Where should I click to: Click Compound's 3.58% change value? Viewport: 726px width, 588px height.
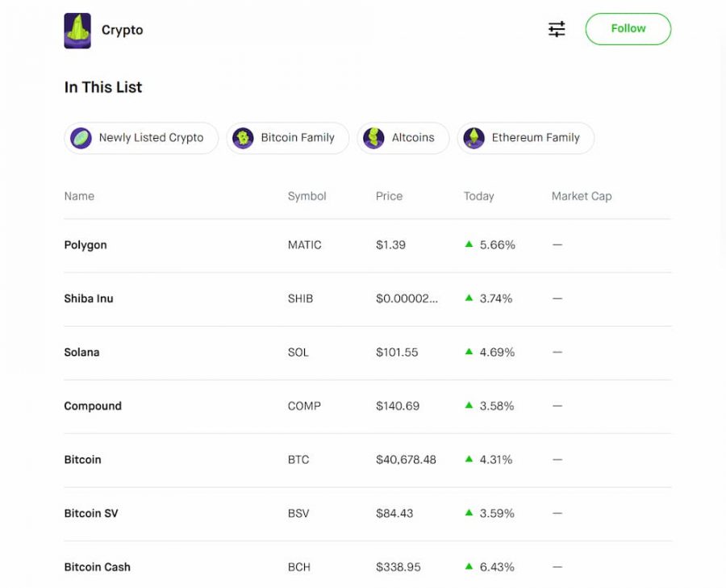coord(497,406)
